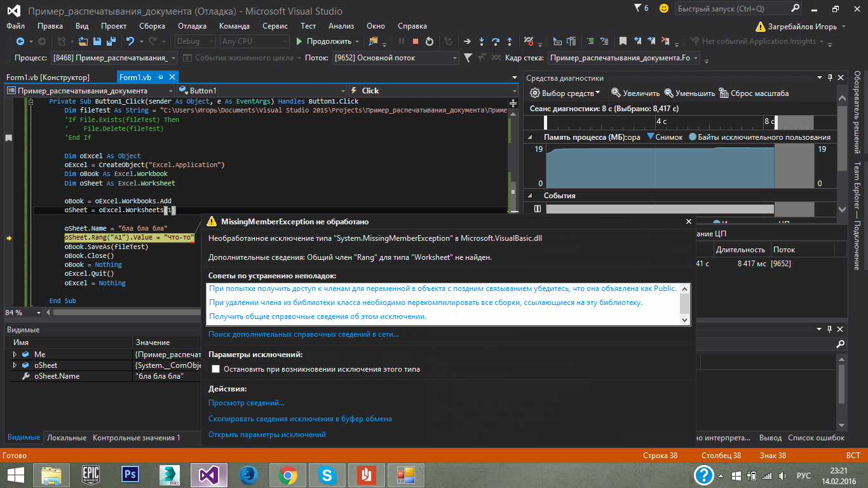
Task: Click 'Просмотр сведений...' link
Action: [247, 403]
